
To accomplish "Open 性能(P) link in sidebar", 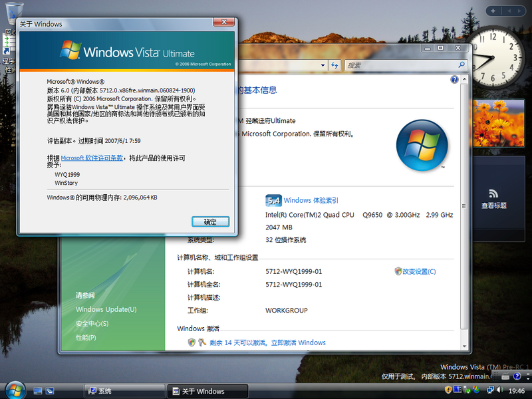I will [x=86, y=338].
